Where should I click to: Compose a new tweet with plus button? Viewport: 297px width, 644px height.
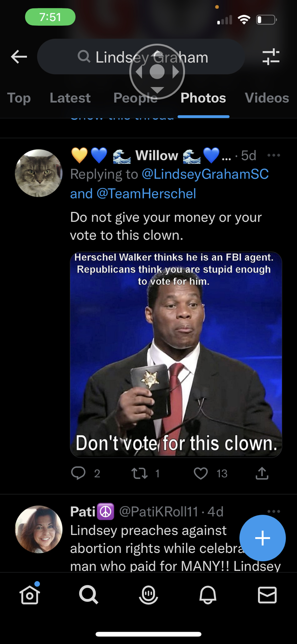(262, 538)
